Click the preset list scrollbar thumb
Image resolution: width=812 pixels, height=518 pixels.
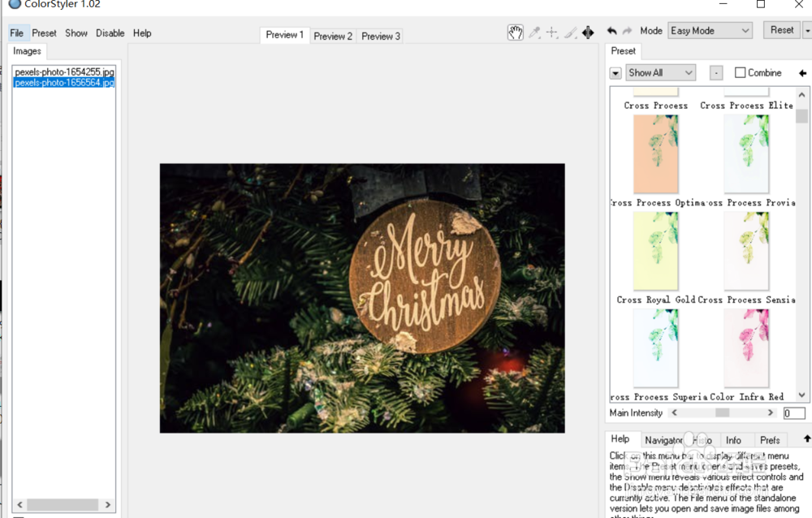(801, 115)
